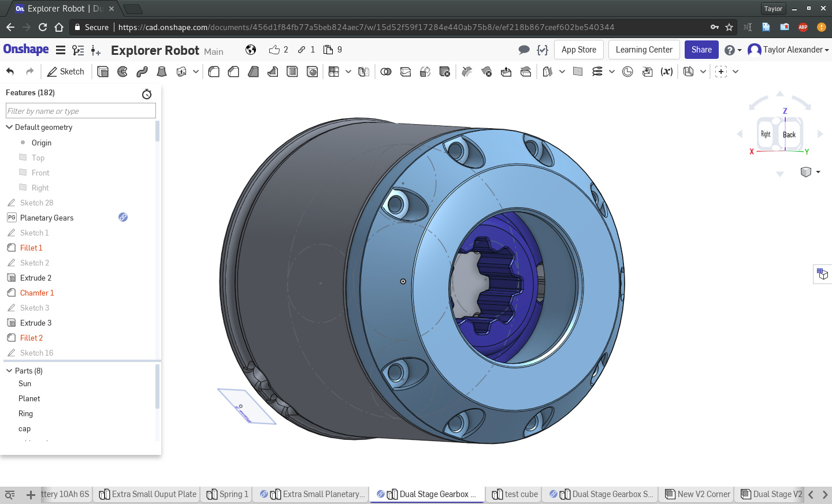Select the Boolean tool
832x504 pixels.
[x=386, y=72]
